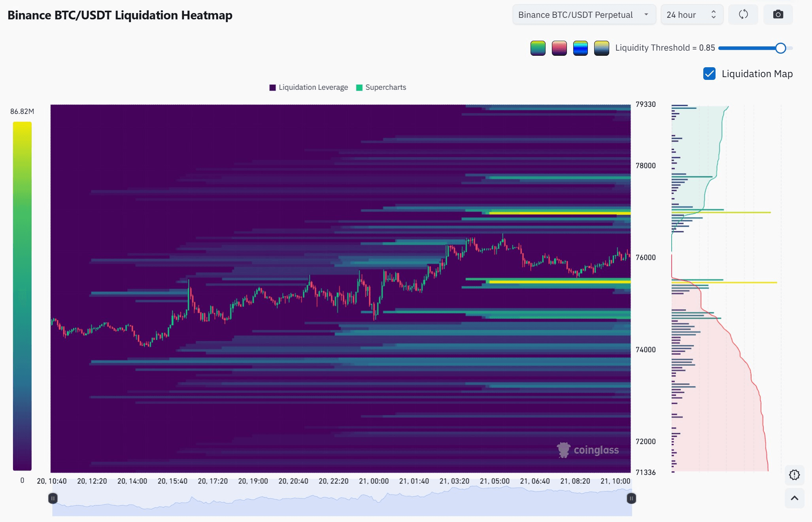The height and width of the screenshot is (522, 812).
Task: Click the Binance BTC/USDT Liquidation Heatmap title
Action: coord(120,15)
